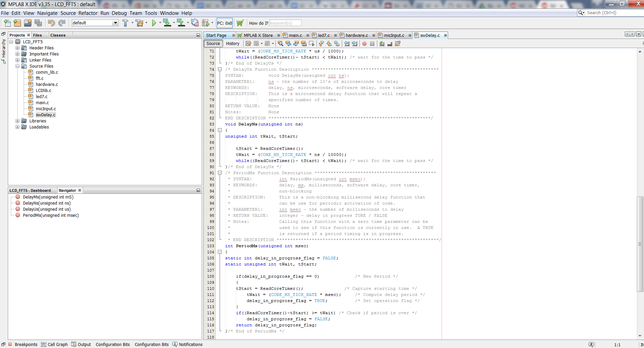Expand the Header Files folder
This screenshot has height=348, width=644.
[x=17, y=48]
